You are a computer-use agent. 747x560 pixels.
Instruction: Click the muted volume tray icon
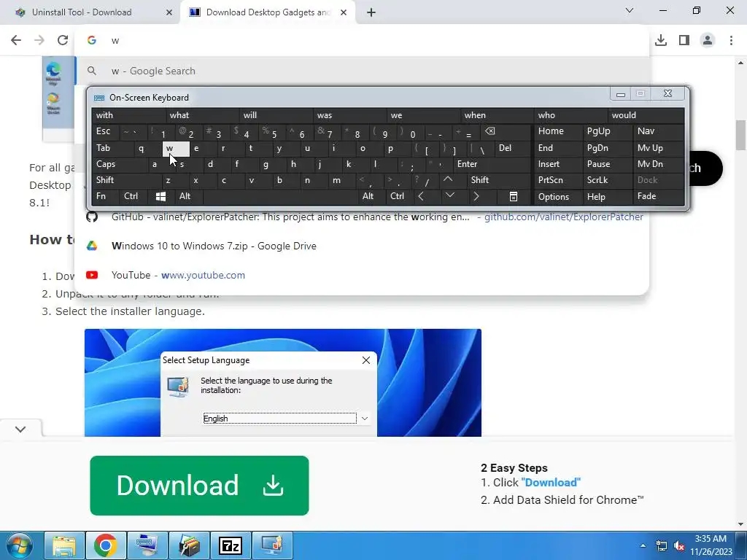click(x=680, y=545)
